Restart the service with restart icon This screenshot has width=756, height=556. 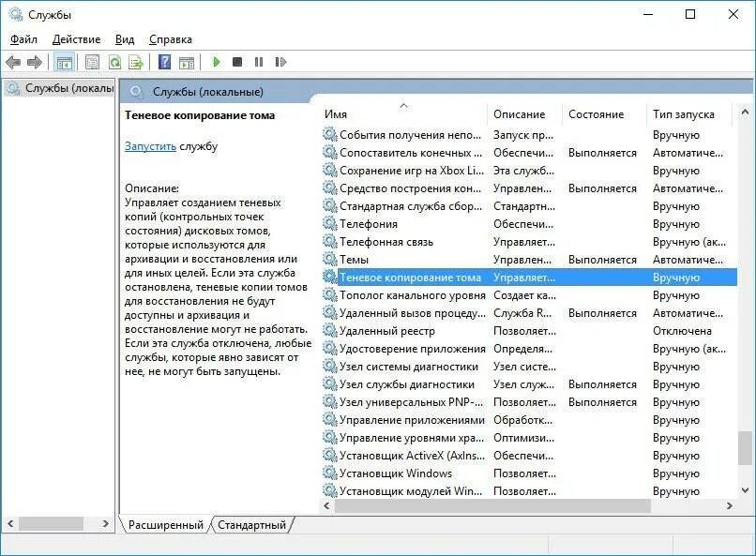click(280, 62)
